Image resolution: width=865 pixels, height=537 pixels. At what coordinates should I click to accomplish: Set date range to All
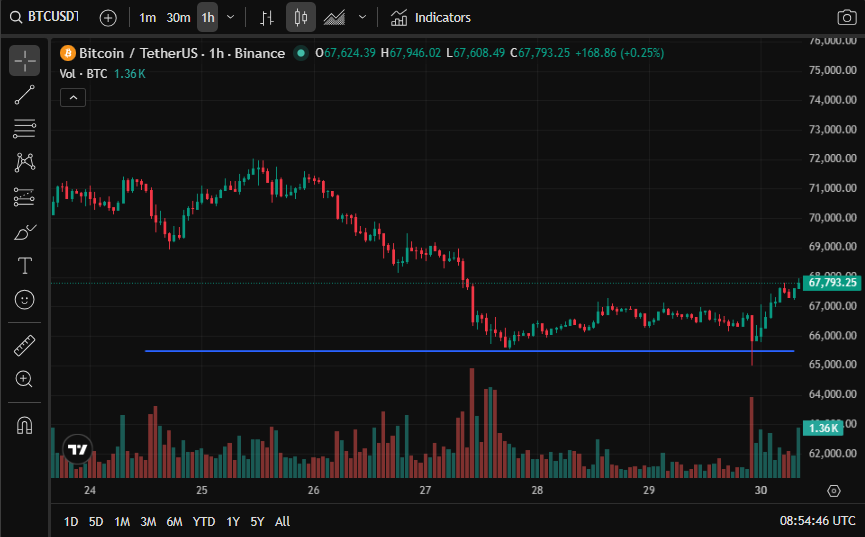pos(282,522)
